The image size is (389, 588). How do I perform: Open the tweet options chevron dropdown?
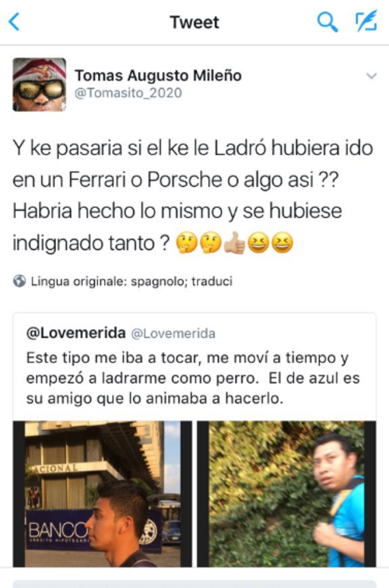pyautogui.click(x=371, y=76)
